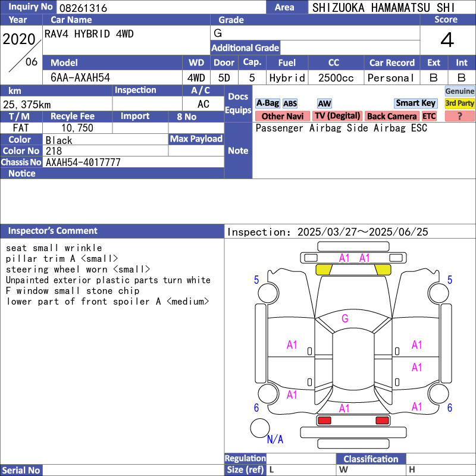Click the Back Camera badge
Viewport: 476px width, 476px height.
392,116
